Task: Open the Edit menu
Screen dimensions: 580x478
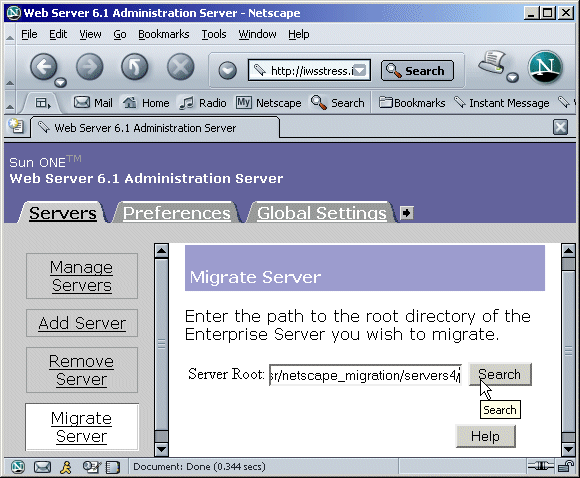Action: point(58,34)
